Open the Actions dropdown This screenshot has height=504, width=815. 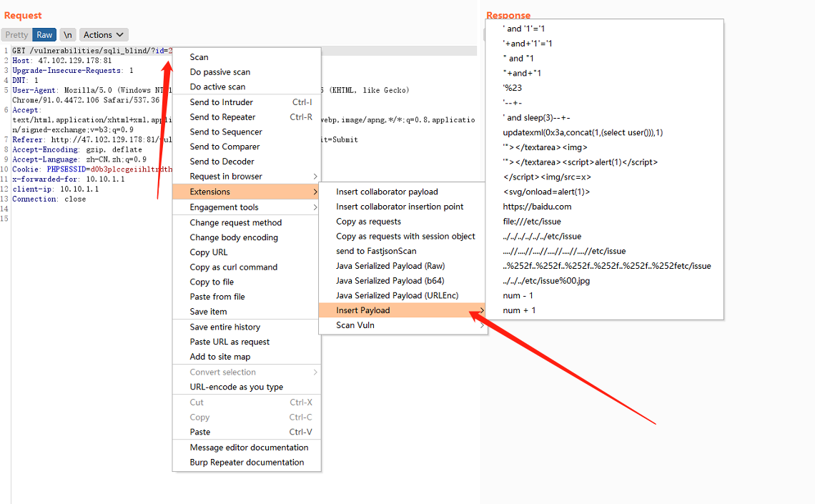pos(104,35)
